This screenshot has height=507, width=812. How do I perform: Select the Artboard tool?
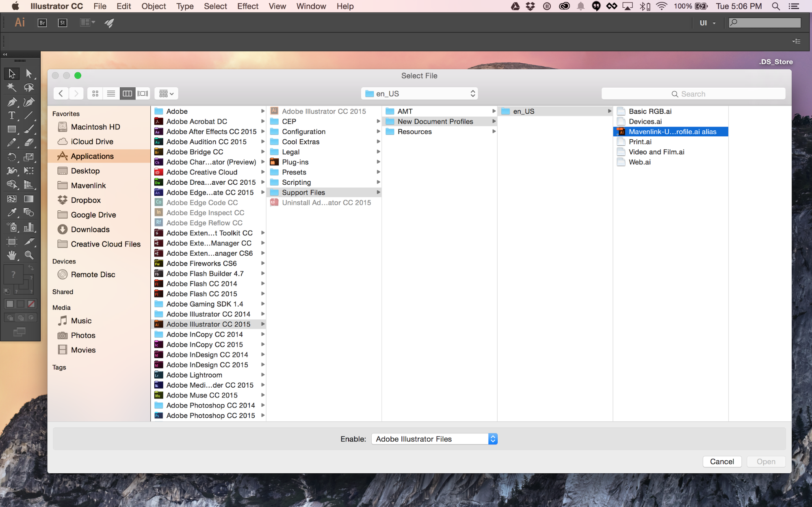coord(11,242)
